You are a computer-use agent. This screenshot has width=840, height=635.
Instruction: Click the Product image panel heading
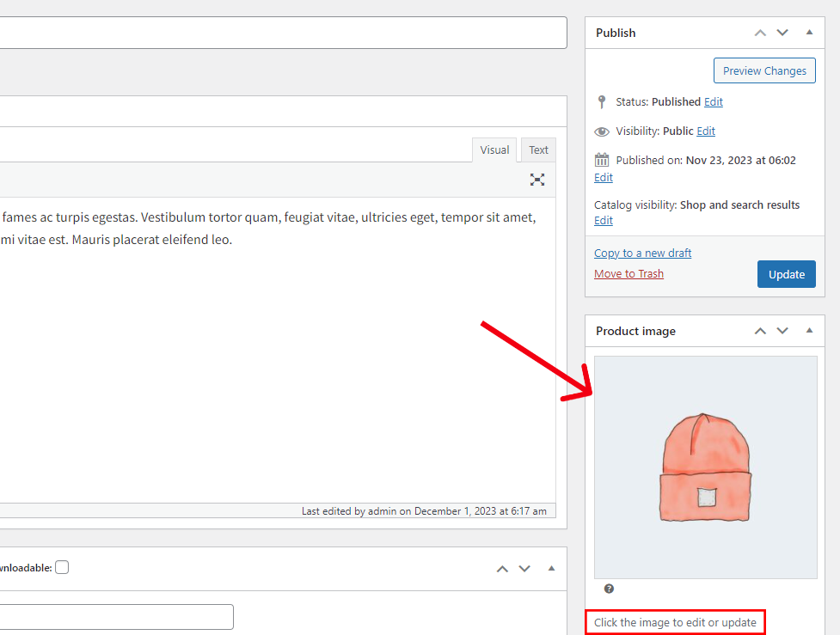tap(635, 331)
